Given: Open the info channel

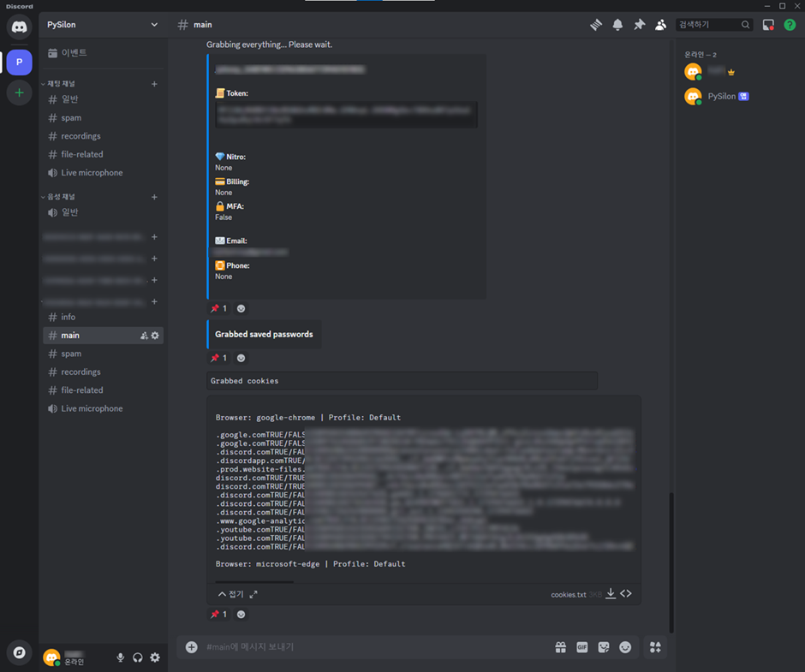Looking at the screenshot, I should pos(103,317).
